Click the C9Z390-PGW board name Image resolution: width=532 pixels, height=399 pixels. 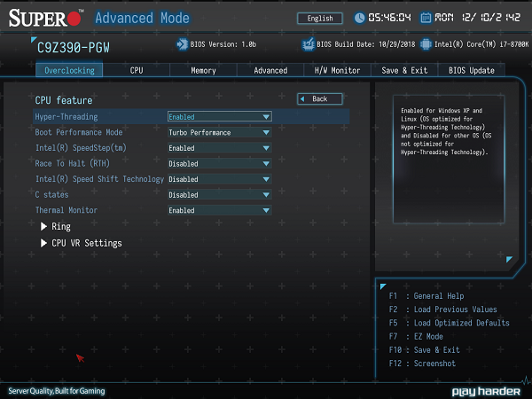pos(74,48)
